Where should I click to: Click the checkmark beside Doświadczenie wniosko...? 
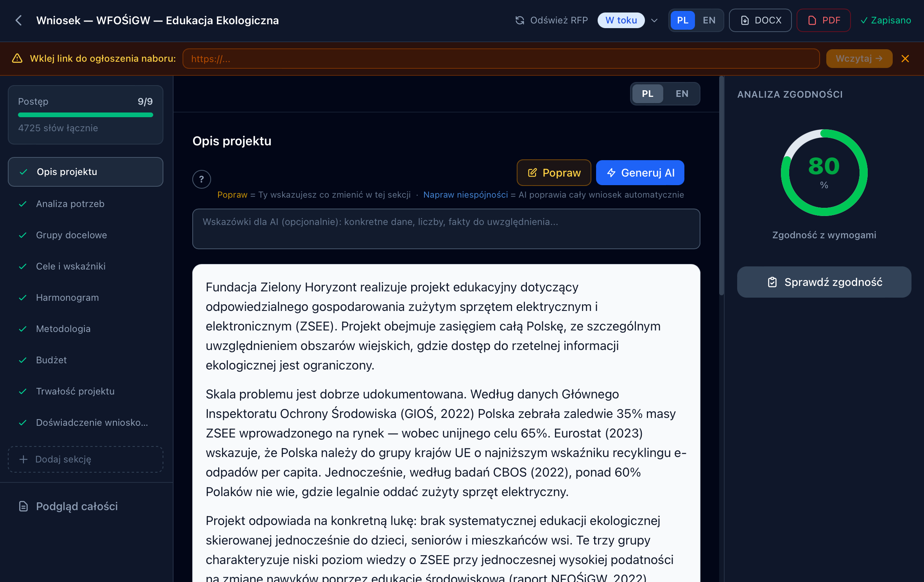click(23, 423)
